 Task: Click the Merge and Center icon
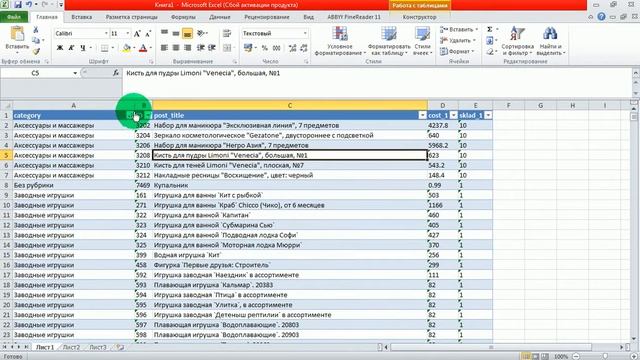pos(227,48)
